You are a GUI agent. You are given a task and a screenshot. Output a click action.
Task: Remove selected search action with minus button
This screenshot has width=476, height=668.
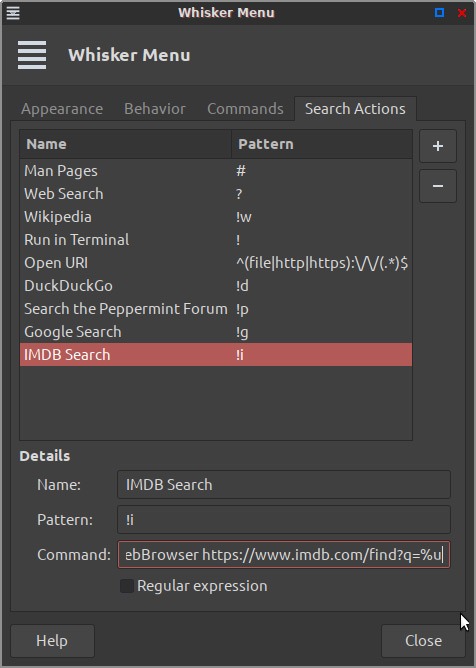pyautogui.click(x=438, y=186)
